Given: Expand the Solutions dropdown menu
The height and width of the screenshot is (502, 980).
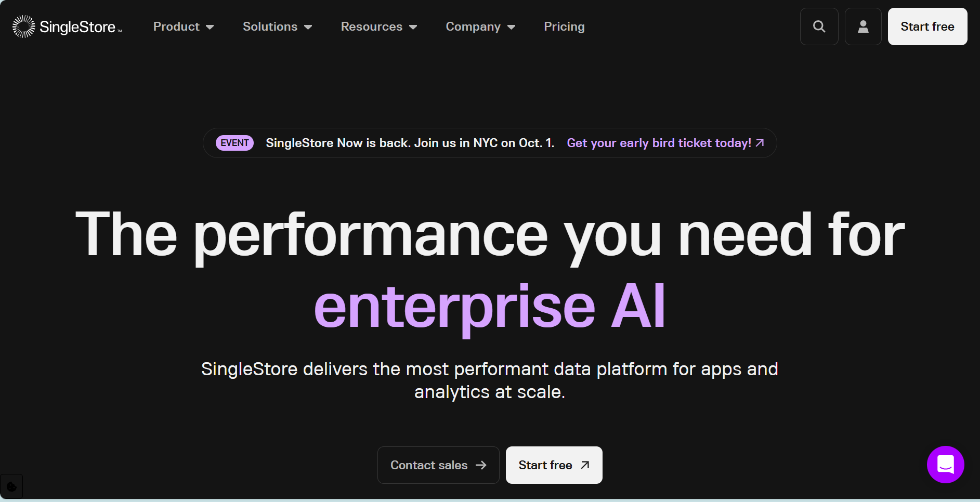Looking at the screenshot, I should 277,27.
